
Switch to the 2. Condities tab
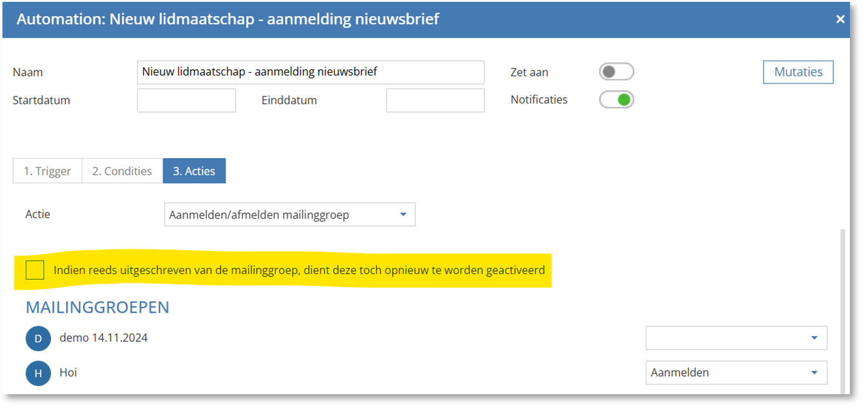coord(122,171)
